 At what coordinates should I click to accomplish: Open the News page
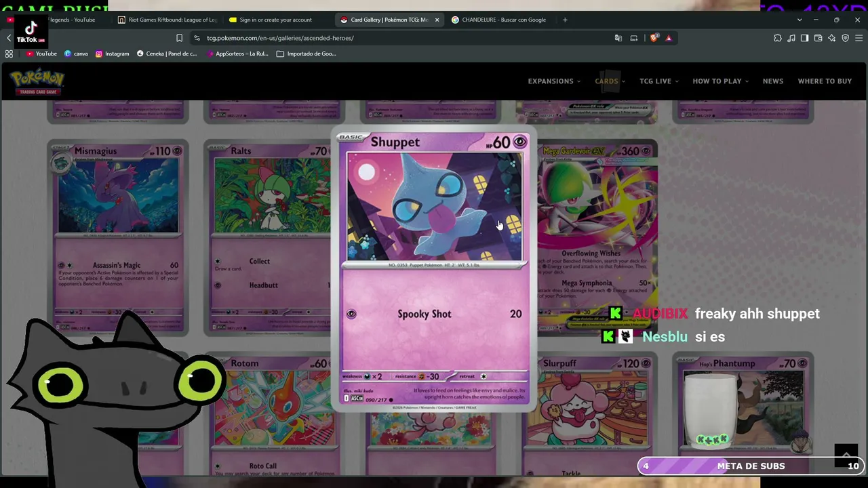(x=773, y=81)
